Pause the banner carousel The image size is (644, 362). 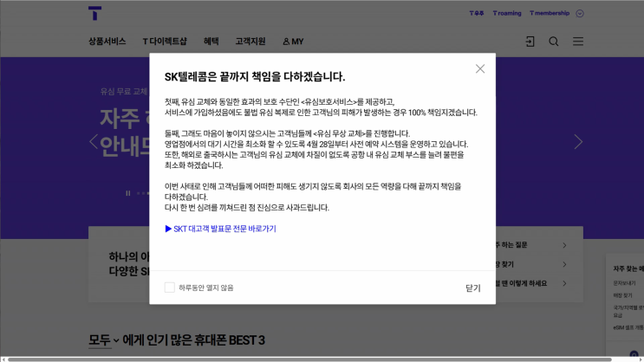[127, 193]
